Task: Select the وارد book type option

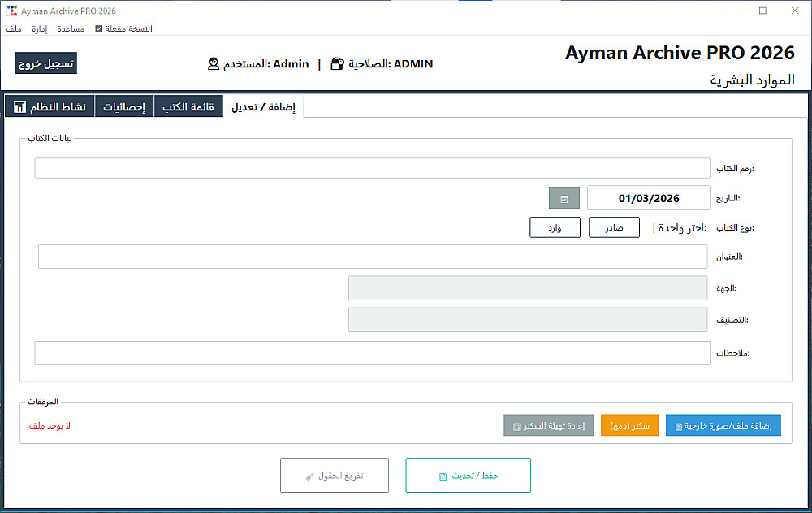Action: pos(555,228)
